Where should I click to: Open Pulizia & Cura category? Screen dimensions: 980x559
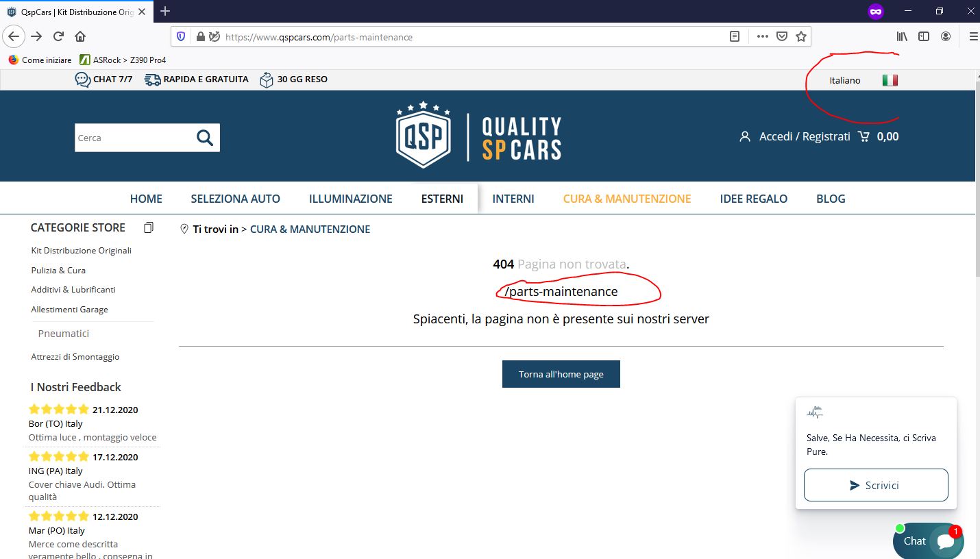tap(58, 270)
